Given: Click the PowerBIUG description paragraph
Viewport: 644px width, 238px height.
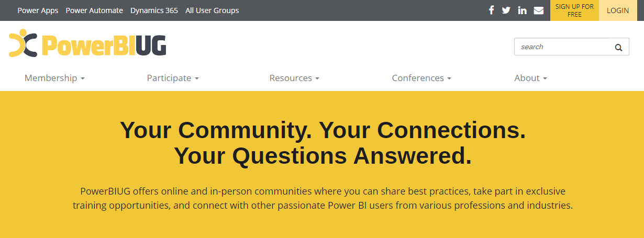Looking at the screenshot, I should (x=323, y=198).
